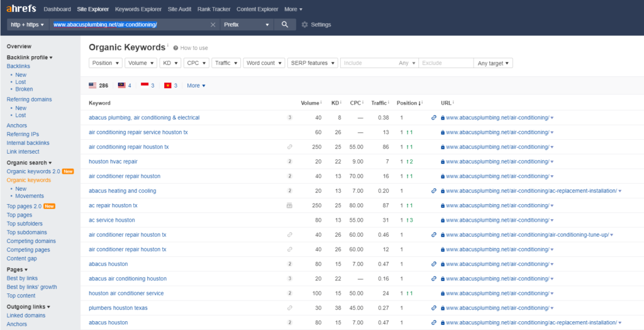Expand More countries dropdown

pos(196,86)
